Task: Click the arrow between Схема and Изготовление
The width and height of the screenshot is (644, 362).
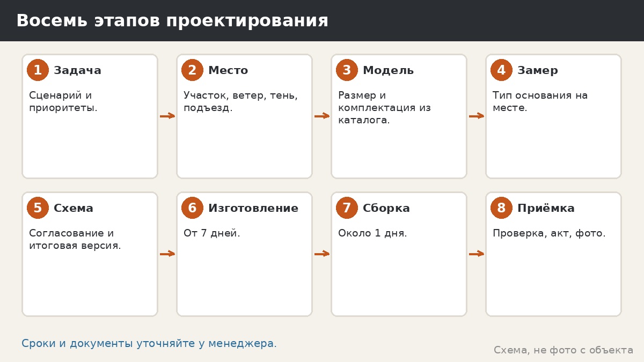Action: (x=167, y=254)
